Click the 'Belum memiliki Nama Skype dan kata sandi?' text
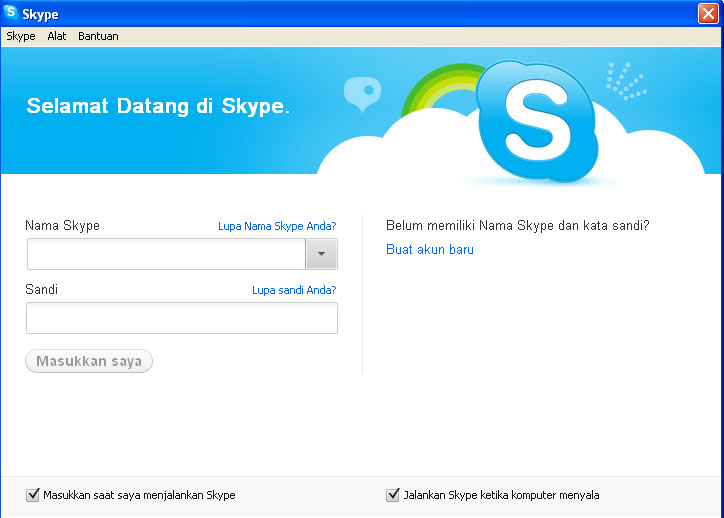Viewport: 724px width, 518px height. pos(518,225)
